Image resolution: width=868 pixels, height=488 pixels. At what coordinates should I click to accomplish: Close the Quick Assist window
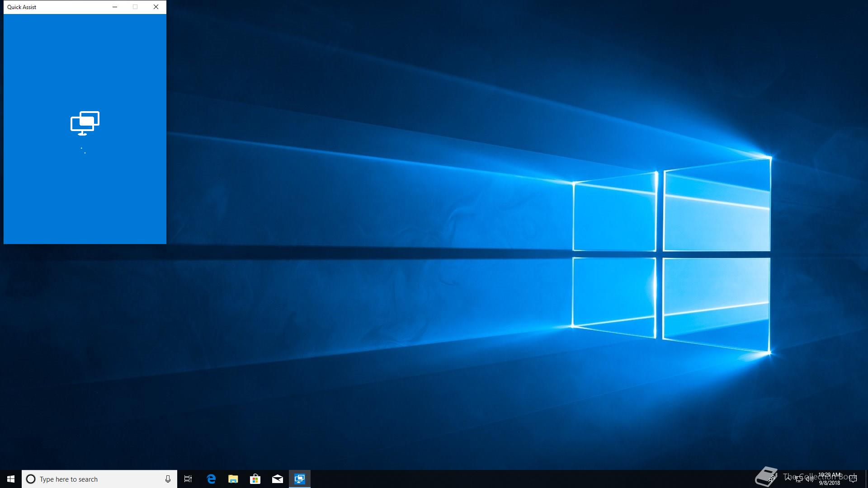tap(156, 7)
